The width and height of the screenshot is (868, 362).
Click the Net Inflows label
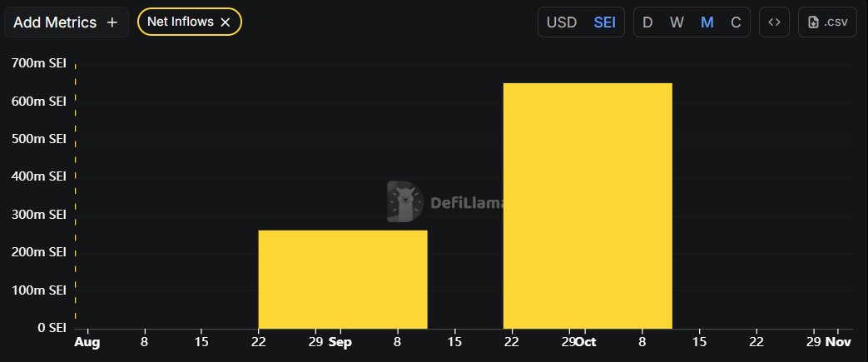180,22
